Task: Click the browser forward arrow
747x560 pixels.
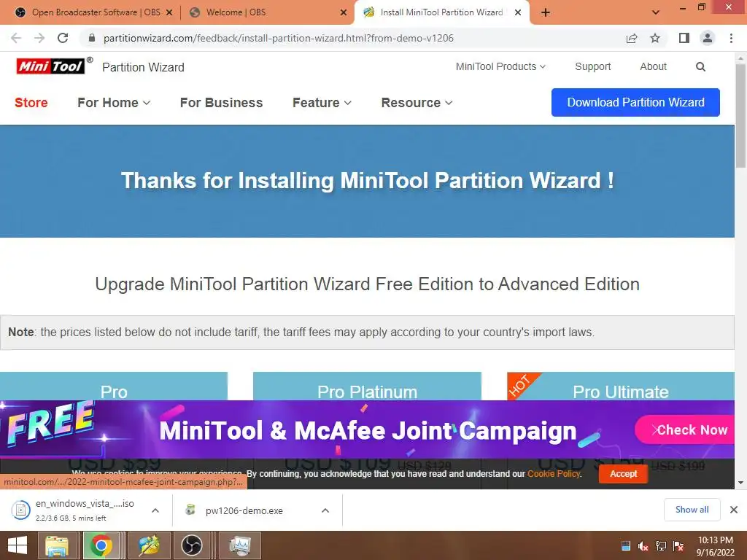Action: pyautogui.click(x=39, y=38)
